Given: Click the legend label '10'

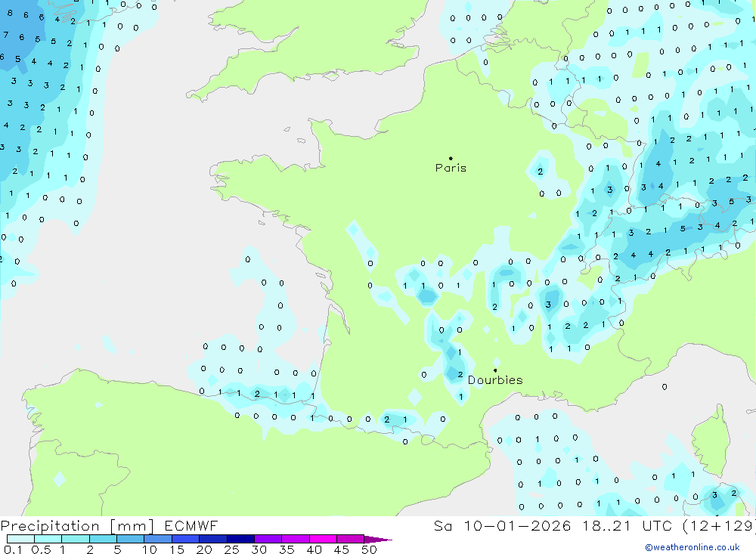Looking at the screenshot, I should [x=149, y=549].
